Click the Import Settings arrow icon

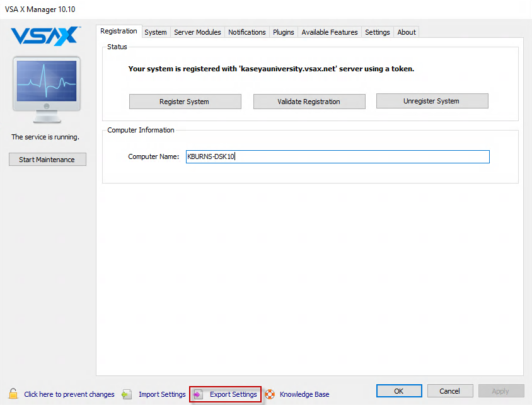point(127,394)
